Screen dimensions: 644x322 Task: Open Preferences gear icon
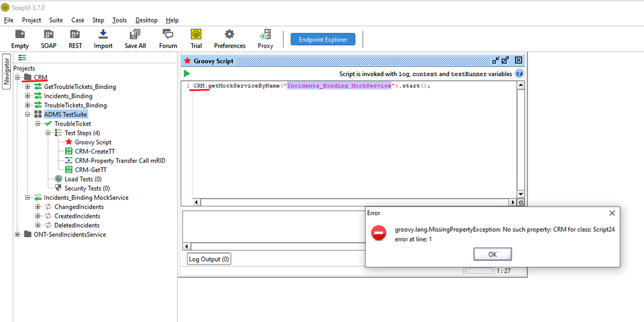coord(229,34)
